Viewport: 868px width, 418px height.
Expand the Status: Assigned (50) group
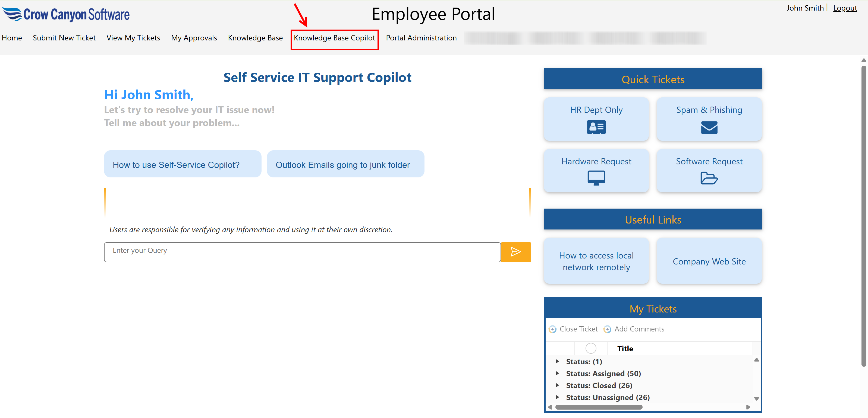[x=557, y=373]
